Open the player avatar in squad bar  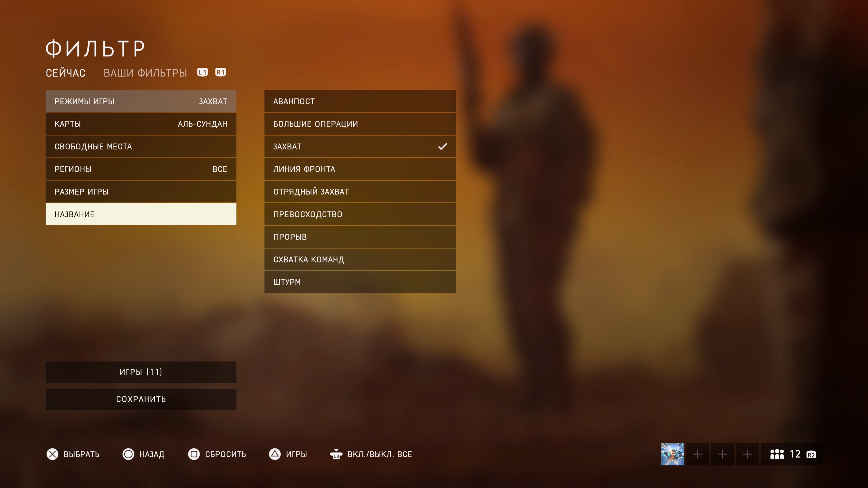click(x=672, y=454)
